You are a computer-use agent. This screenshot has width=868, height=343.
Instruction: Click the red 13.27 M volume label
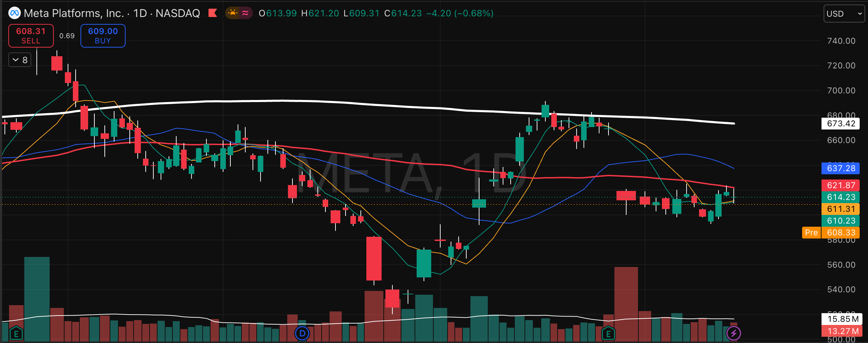point(840,331)
